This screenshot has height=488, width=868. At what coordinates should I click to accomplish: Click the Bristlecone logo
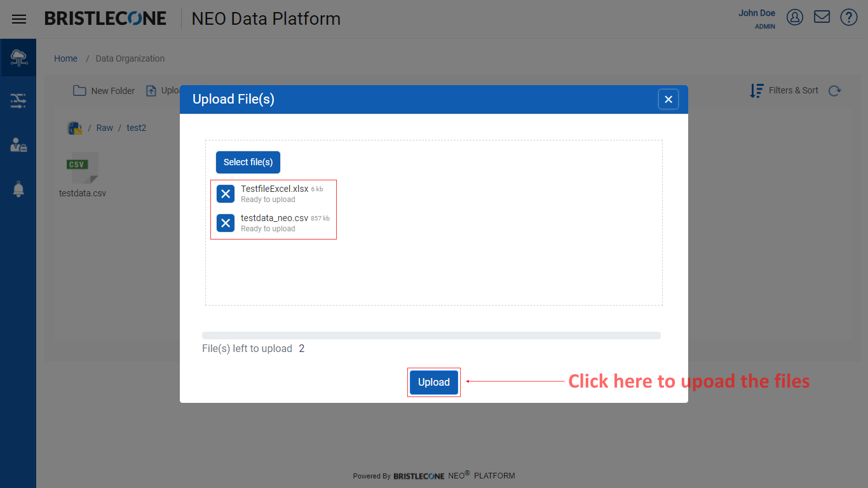click(x=105, y=18)
